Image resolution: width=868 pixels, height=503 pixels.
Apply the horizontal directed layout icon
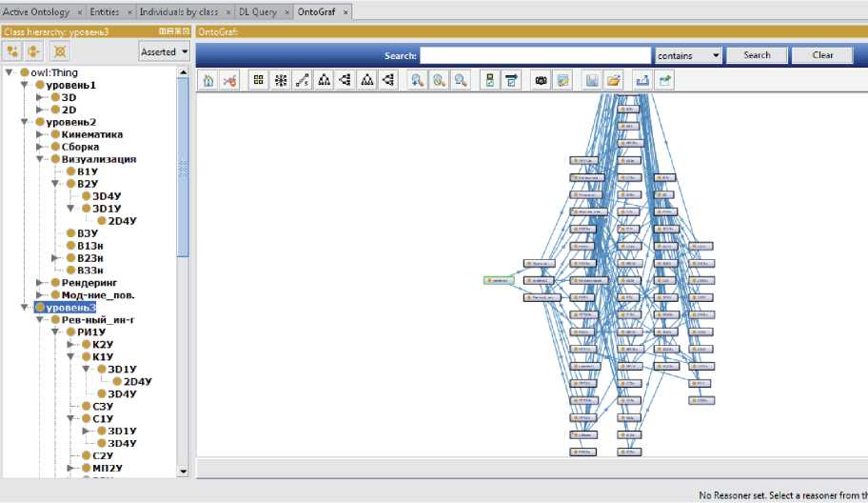(388, 80)
